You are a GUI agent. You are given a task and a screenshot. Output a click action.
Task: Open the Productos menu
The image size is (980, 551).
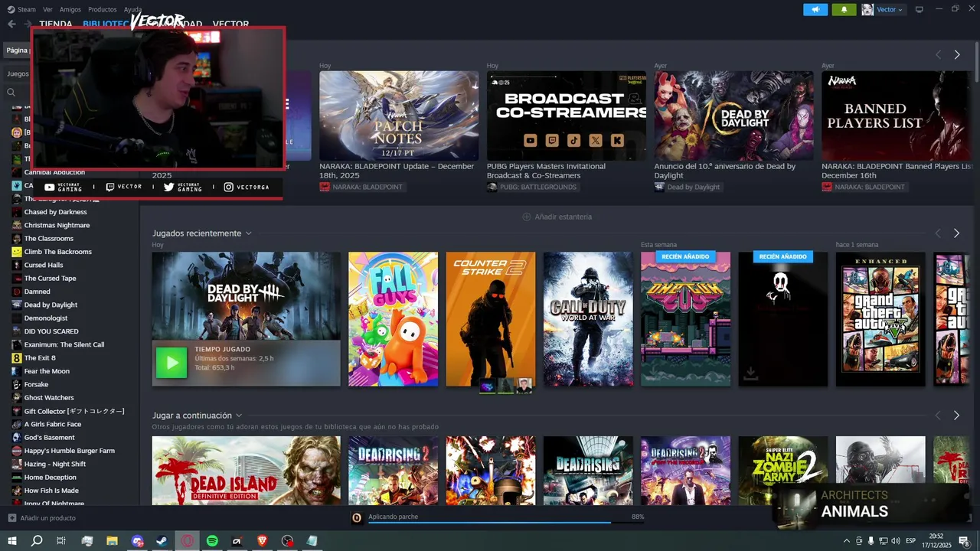[x=103, y=9]
